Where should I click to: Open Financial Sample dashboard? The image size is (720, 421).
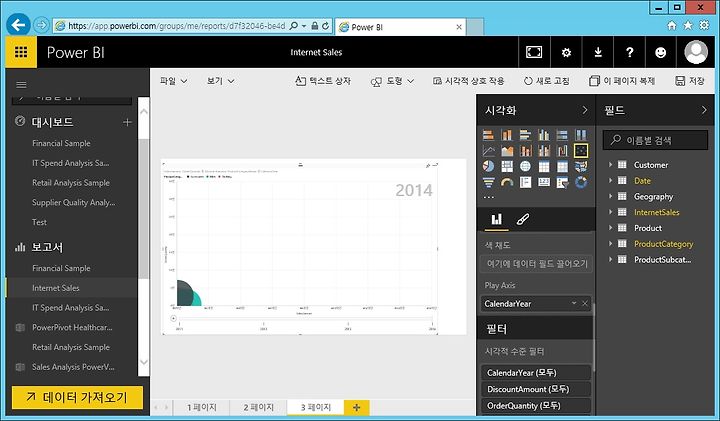61,143
